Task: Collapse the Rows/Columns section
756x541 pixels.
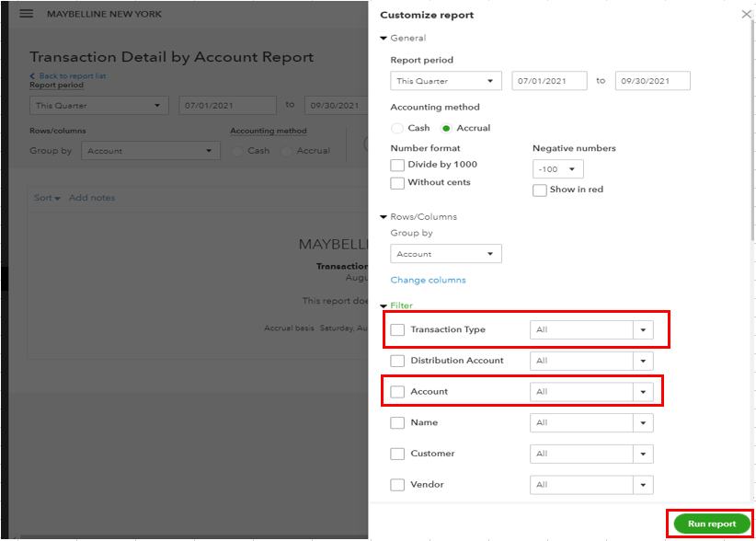Action: (x=384, y=217)
